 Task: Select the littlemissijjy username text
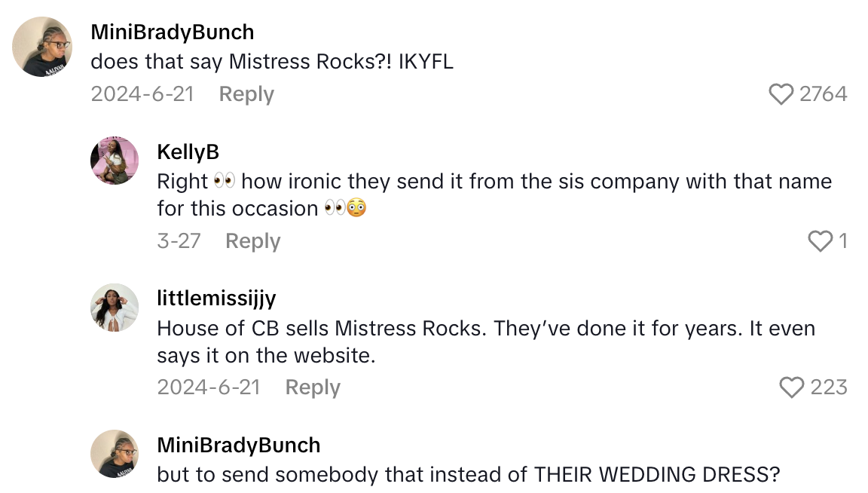point(217,298)
